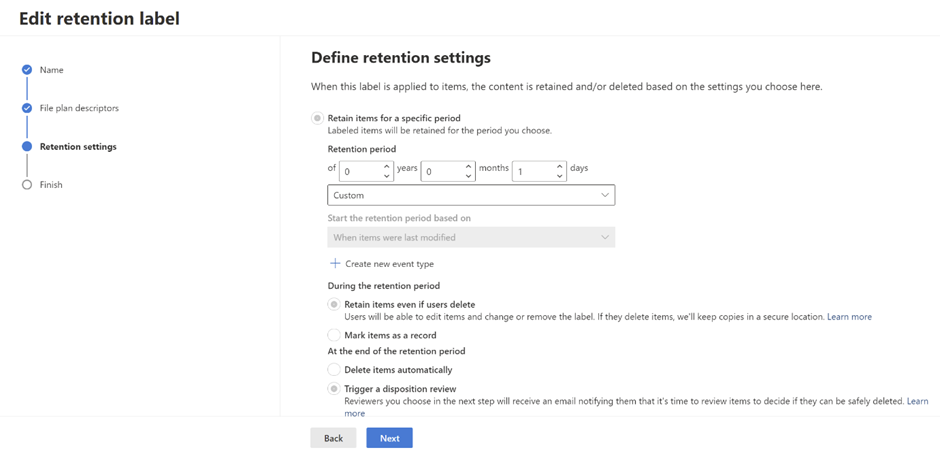Open Learn more link about retaining deleted items
The image size is (940, 450).
coord(849,317)
